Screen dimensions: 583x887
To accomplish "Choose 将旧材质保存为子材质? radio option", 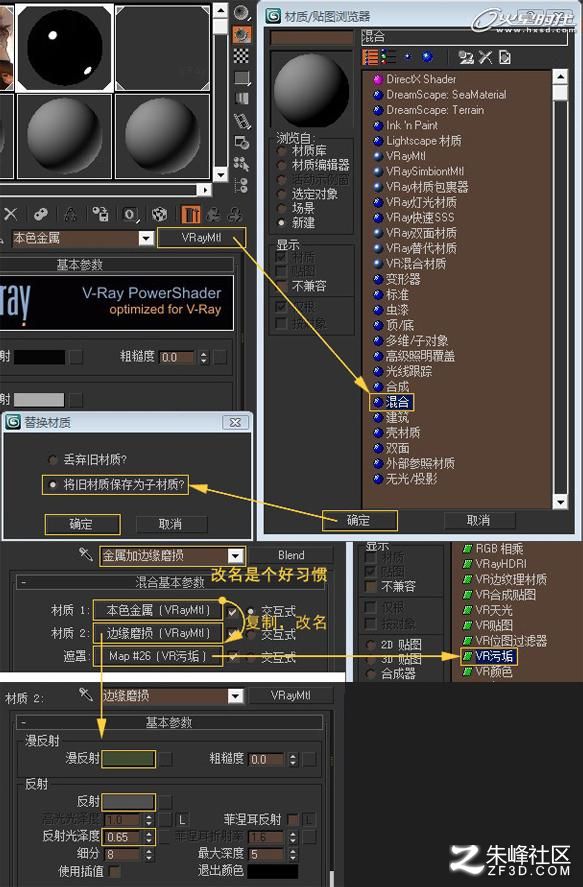I will coord(53,485).
